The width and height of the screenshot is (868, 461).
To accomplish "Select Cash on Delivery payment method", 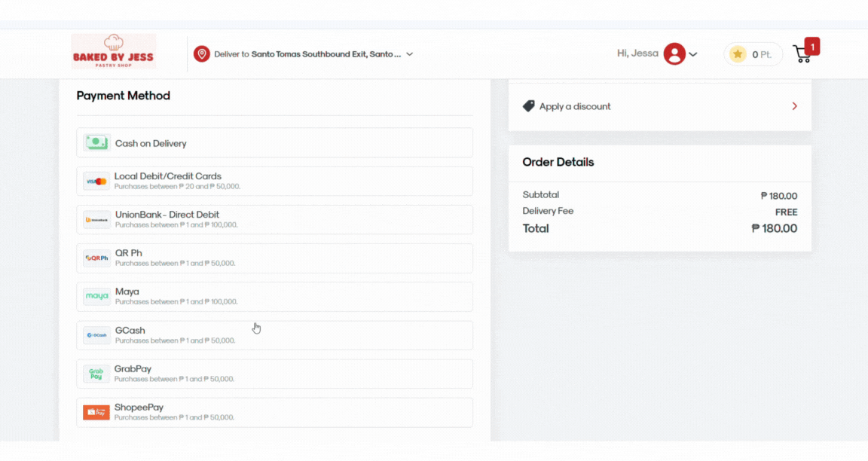I will point(274,143).
